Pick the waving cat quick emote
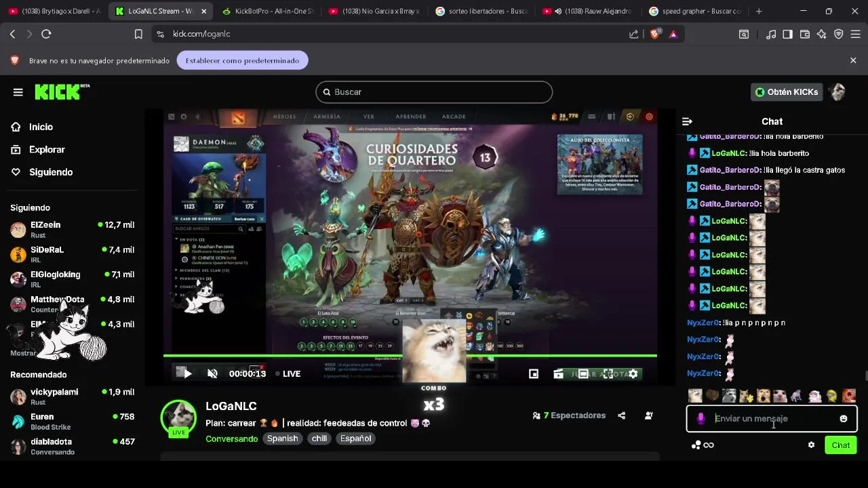 (x=746, y=395)
